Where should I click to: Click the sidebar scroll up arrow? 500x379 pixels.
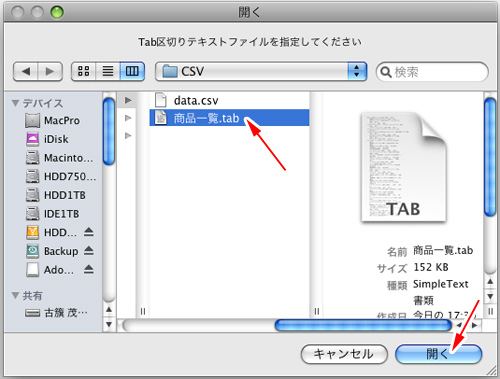[x=109, y=310]
